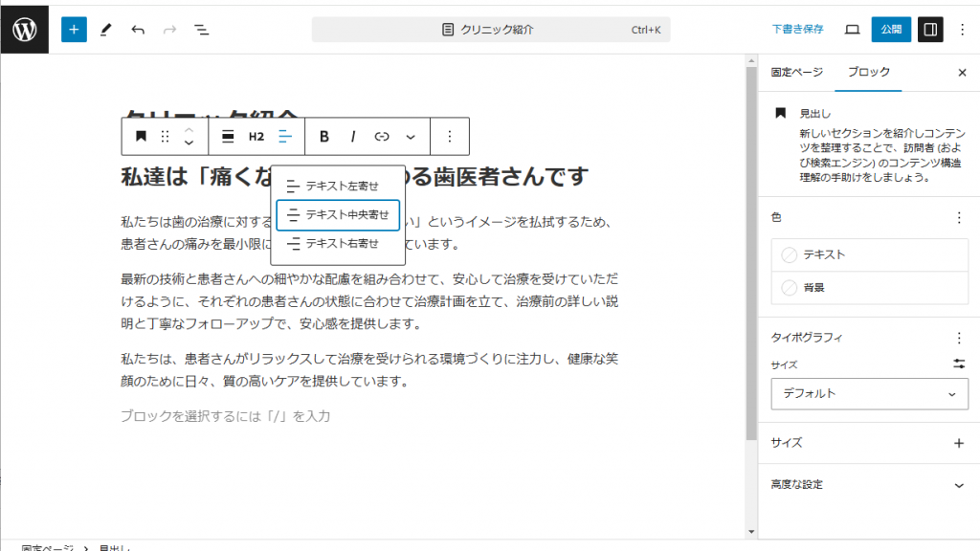The image size is (980, 551).
Task: Click the 下書き保存 link
Action: click(797, 30)
